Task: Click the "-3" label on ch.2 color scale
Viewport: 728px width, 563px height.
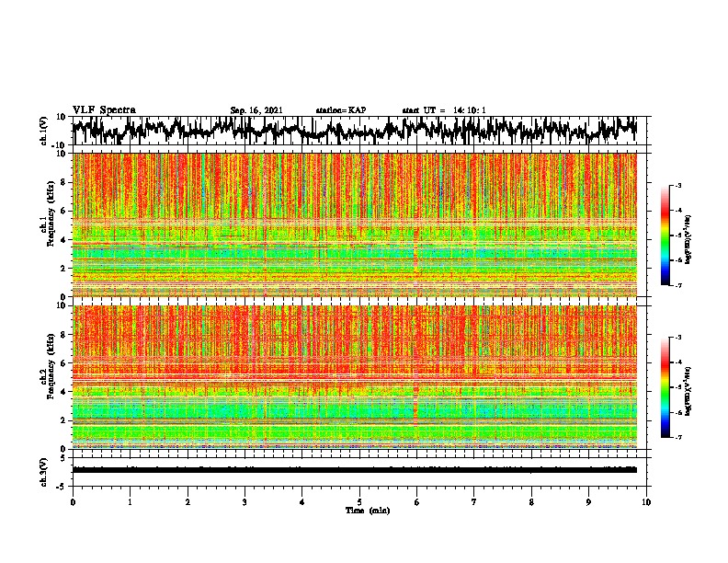Action: click(x=677, y=338)
